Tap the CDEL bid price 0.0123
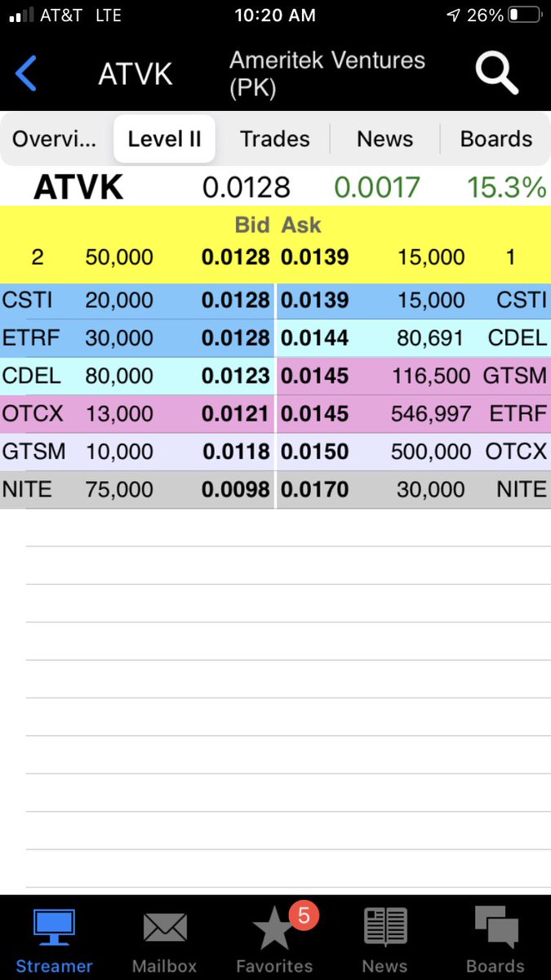Viewport: 551px width, 980px height. pos(235,376)
